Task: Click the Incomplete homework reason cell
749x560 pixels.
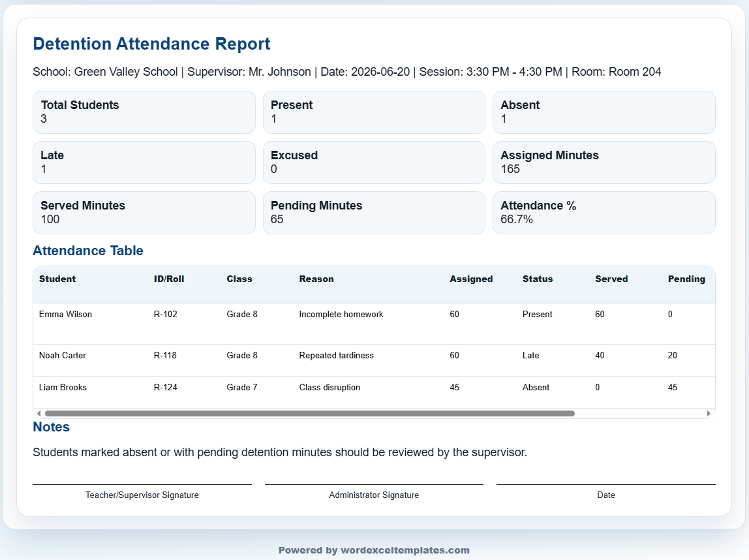Action: [341, 314]
